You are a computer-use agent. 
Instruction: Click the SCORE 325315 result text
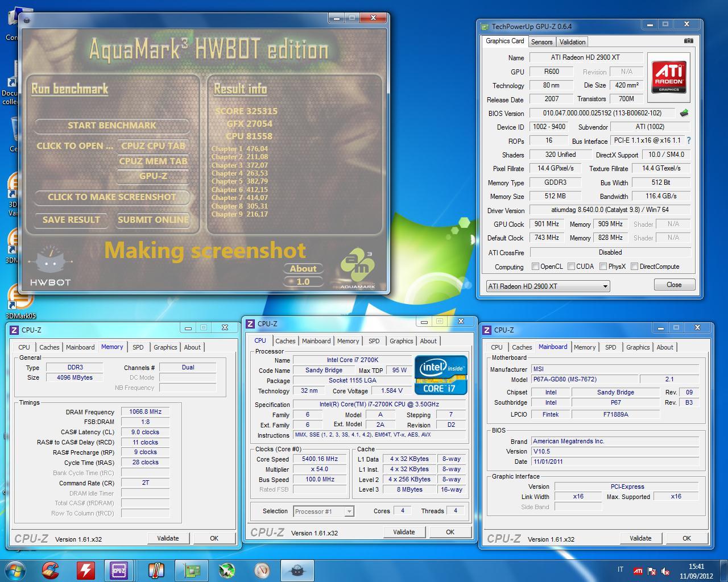pyautogui.click(x=246, y=111)
